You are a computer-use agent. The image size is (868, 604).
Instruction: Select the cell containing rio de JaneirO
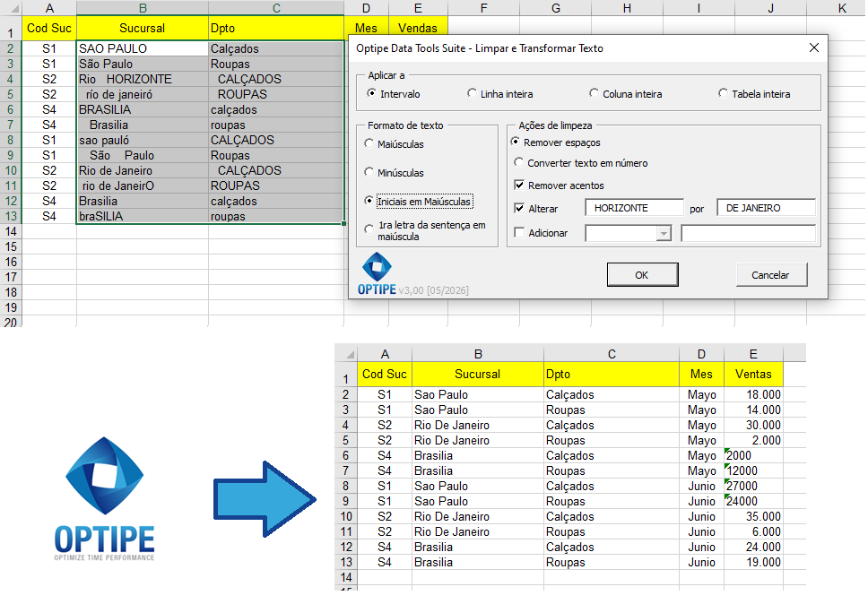click(143, 186)
